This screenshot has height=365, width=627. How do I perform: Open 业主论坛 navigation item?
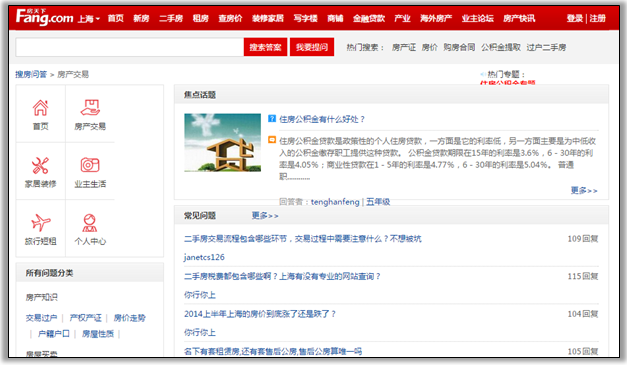click(x=477, y=18)
